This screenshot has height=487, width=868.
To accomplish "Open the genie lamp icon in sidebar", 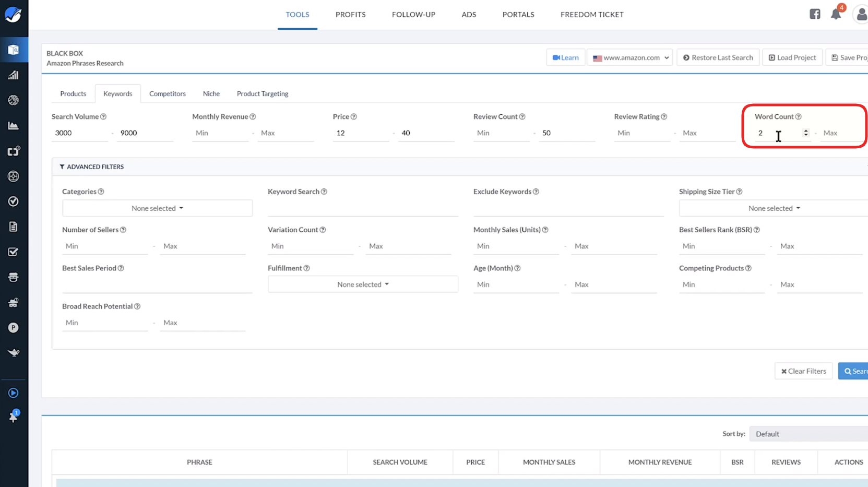I will pos(14,353).
